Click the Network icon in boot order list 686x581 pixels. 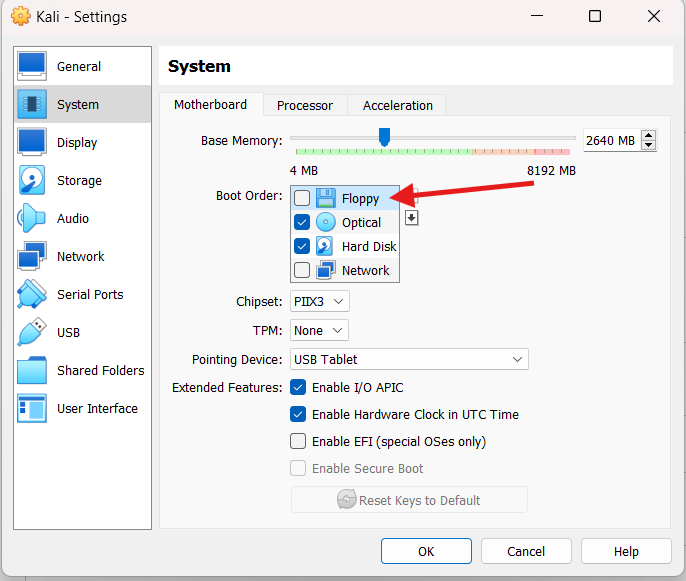326,270
